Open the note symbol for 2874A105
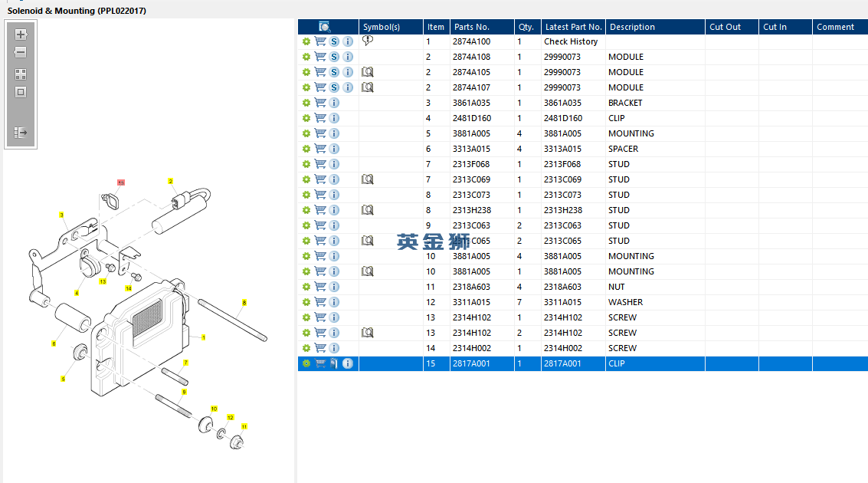The height and width of the screenshot is (483, 868). pos(368,72)
